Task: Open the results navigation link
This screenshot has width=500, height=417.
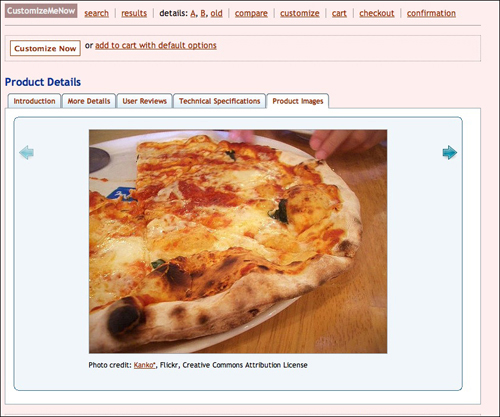Action: tap(134, 13)
